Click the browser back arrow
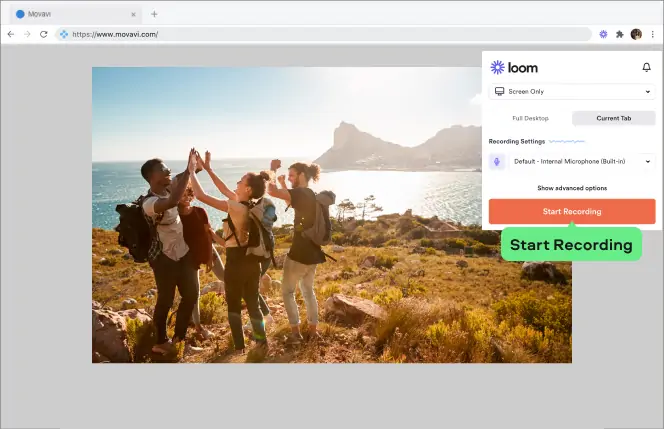The image size is (664, 429). (x=11, y=34)
